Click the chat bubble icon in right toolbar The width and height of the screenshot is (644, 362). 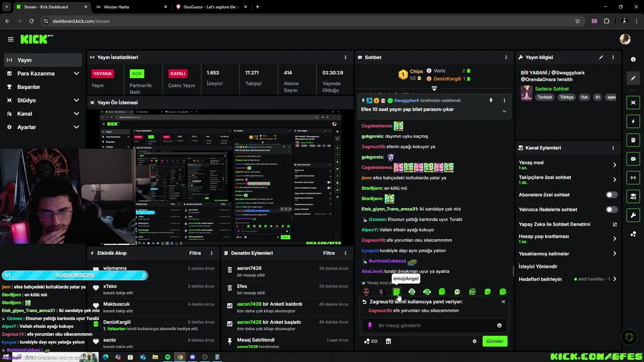[x=633, y=159]
